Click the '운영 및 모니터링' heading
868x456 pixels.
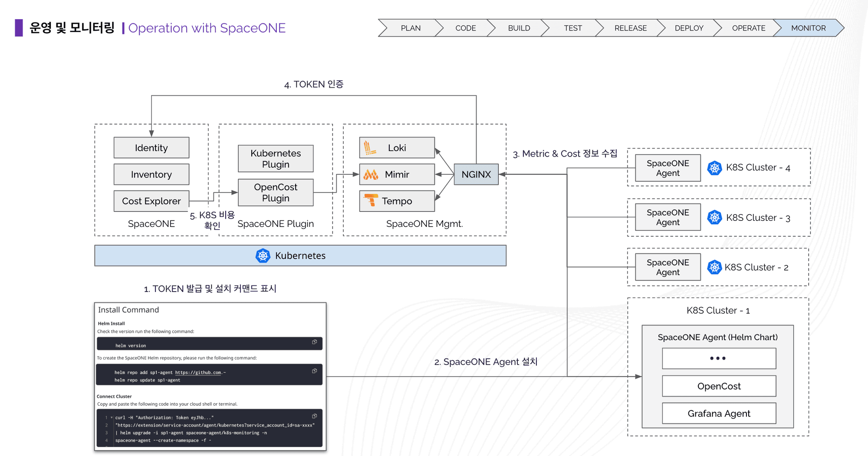72,28
